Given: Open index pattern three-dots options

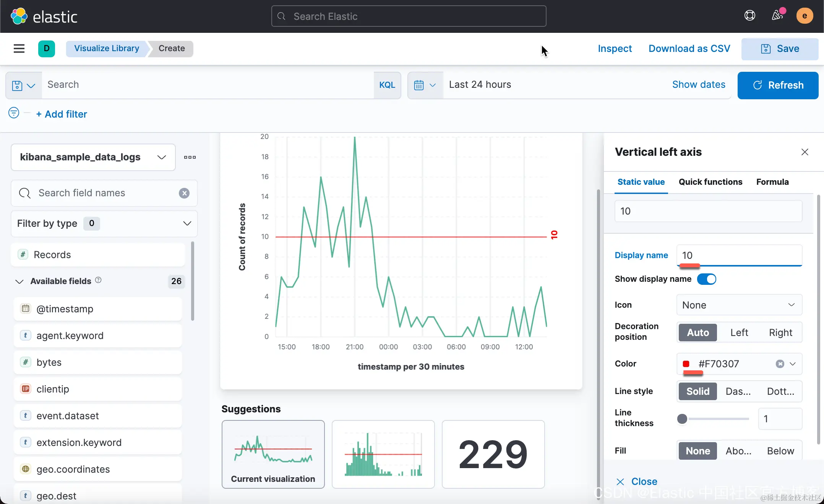Looking at the screenshot, I should (190, 157).
